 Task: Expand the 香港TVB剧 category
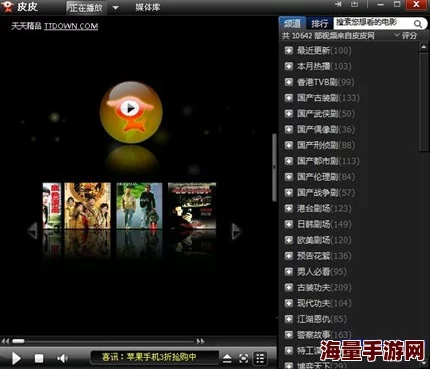(288, 82)
